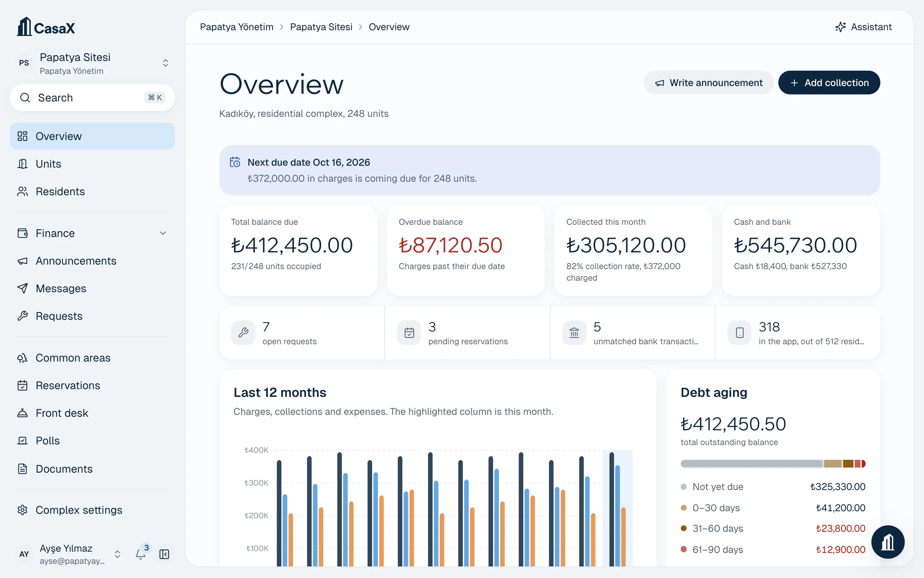Click the Front desk bell icon
924x578 pixels.
tap(22, 413)
